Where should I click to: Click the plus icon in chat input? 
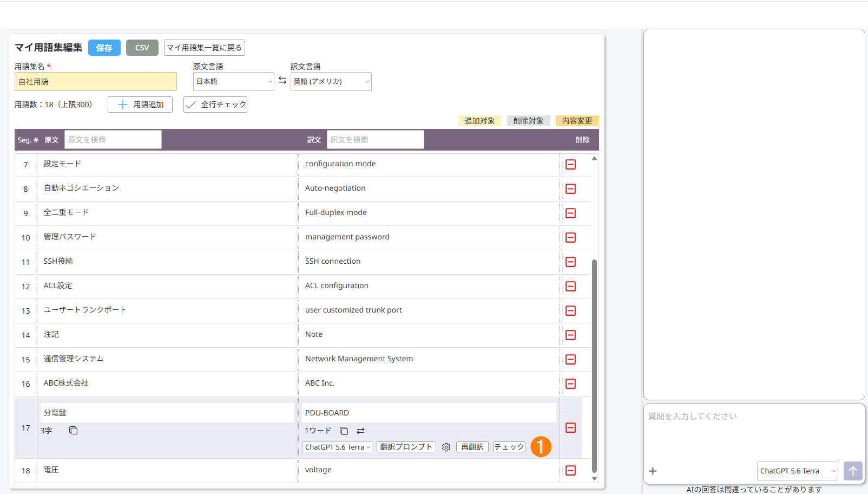click(653, 471)
